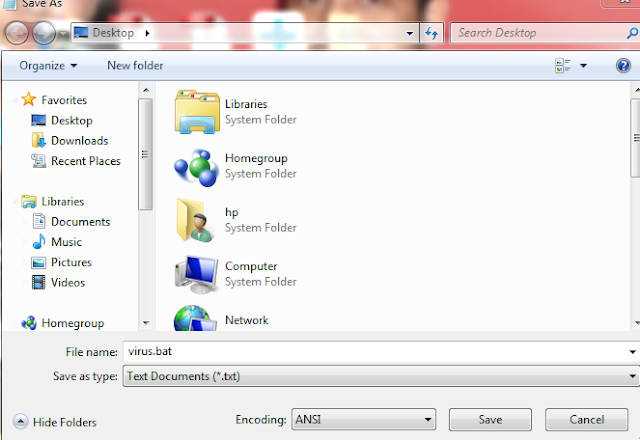Screen dimensions: 640x440
Task: Click the Refresh button beside address bar
Action: point(431,33)
